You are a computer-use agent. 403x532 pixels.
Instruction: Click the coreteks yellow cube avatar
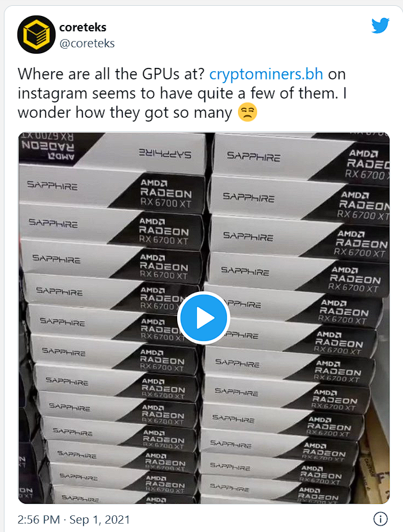click(36, 35)
